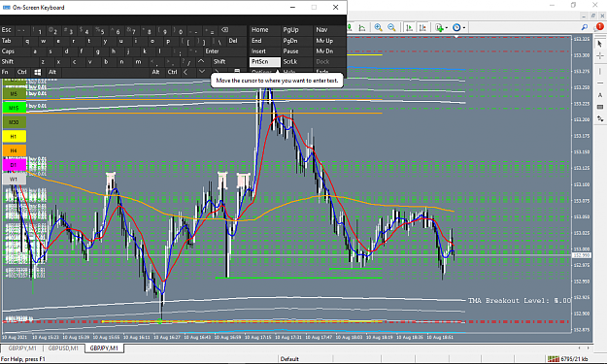
Task: Select the Crosshair tool
Action: pos(599,56)
